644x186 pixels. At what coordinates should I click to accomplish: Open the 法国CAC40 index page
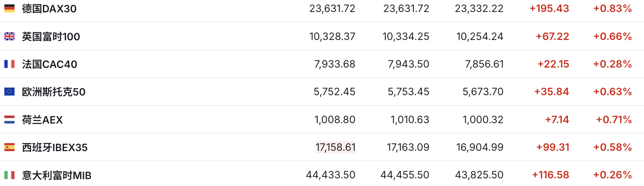tap(49, 64)
